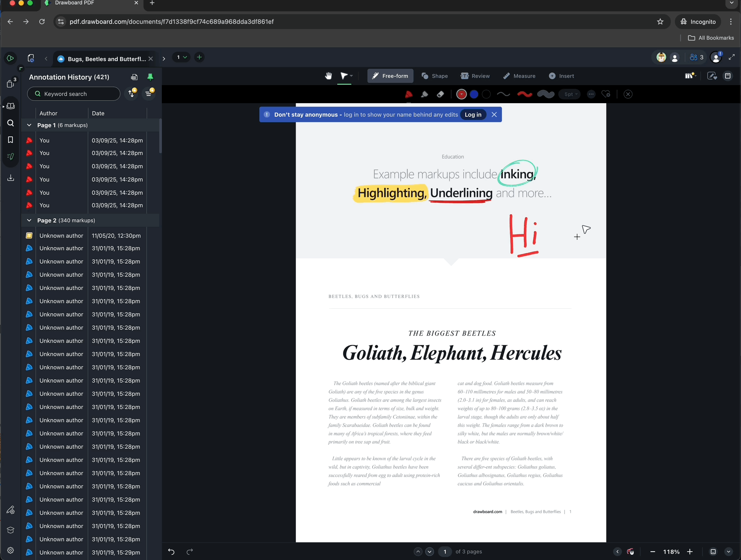Select the highlighter tool

(424, 94)
